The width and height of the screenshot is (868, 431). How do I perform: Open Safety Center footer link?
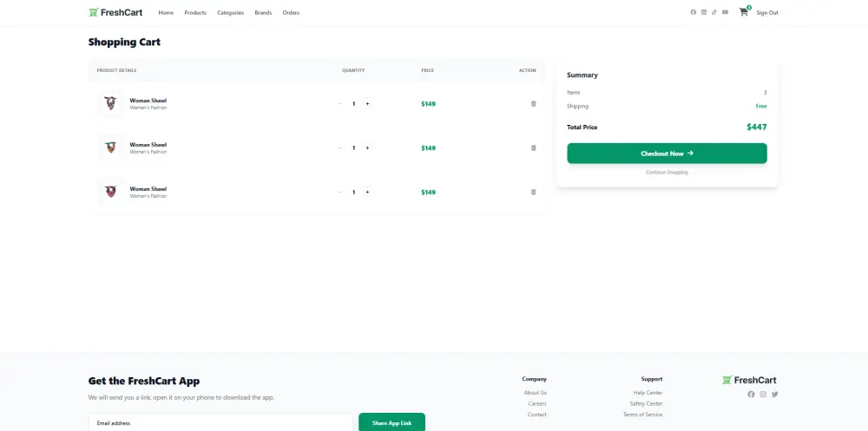click(646, 403)
